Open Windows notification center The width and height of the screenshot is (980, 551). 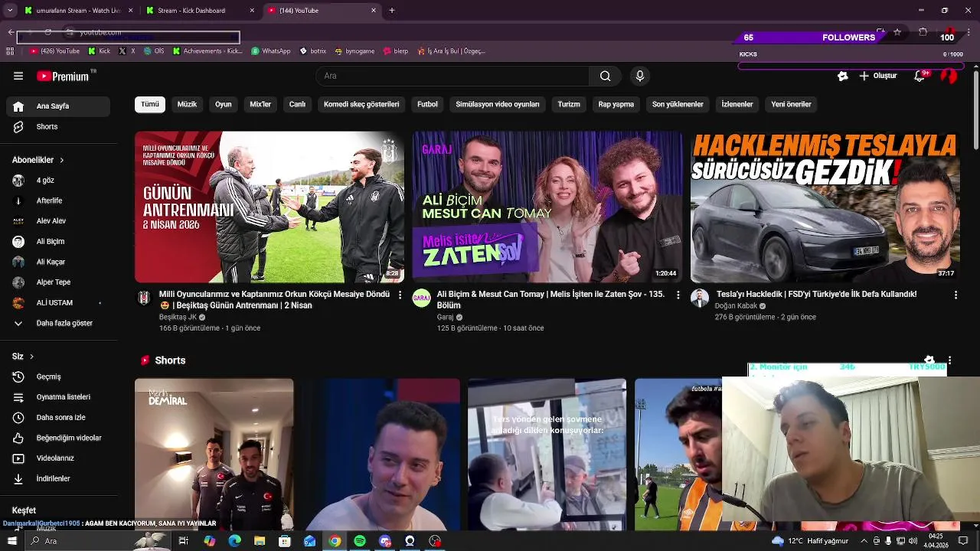tap(964, 541)
